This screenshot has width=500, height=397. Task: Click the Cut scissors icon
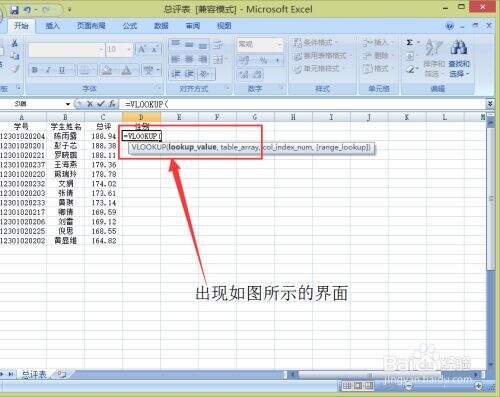click(15, 43)
